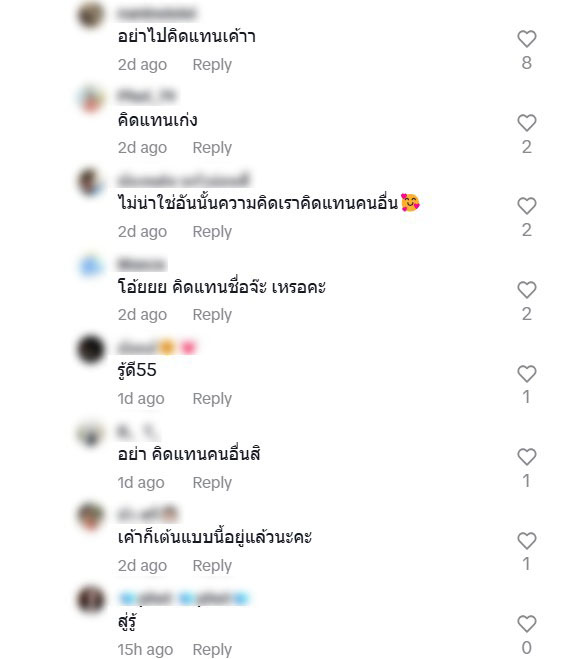The width and height of the screenshot is (564, 659).
Task: Open dark avatar beside the 'รู้ดี55' comment
Action: coord(90,349)
